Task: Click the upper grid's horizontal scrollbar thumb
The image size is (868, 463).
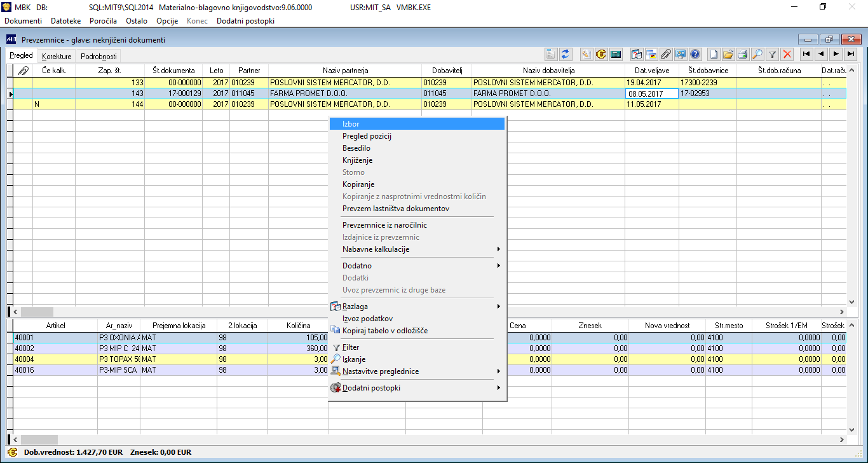Action: 37,312
